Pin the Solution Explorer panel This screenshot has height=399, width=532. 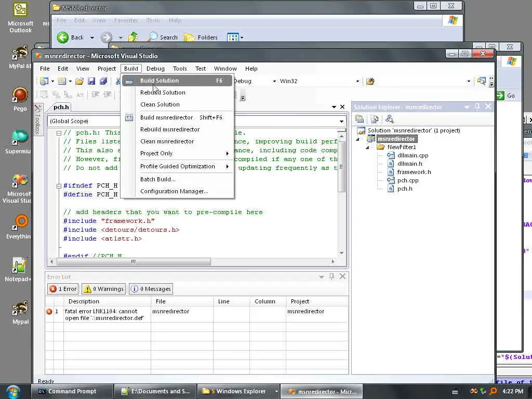coord(477,107)
